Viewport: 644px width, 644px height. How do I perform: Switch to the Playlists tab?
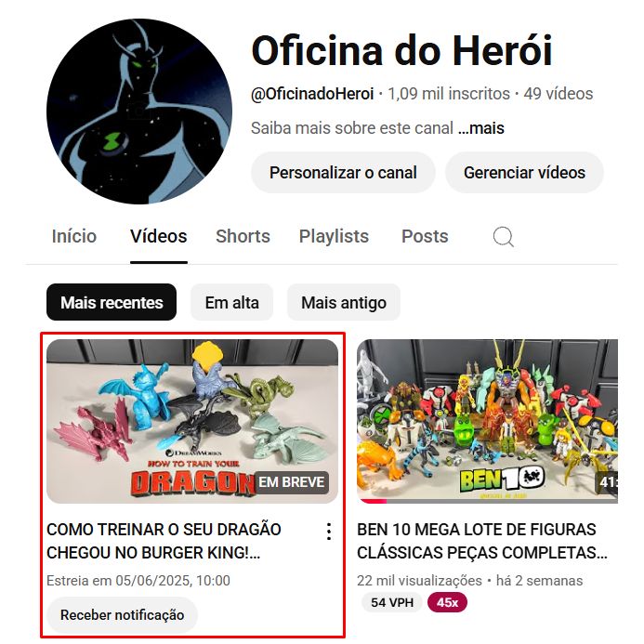334,237
